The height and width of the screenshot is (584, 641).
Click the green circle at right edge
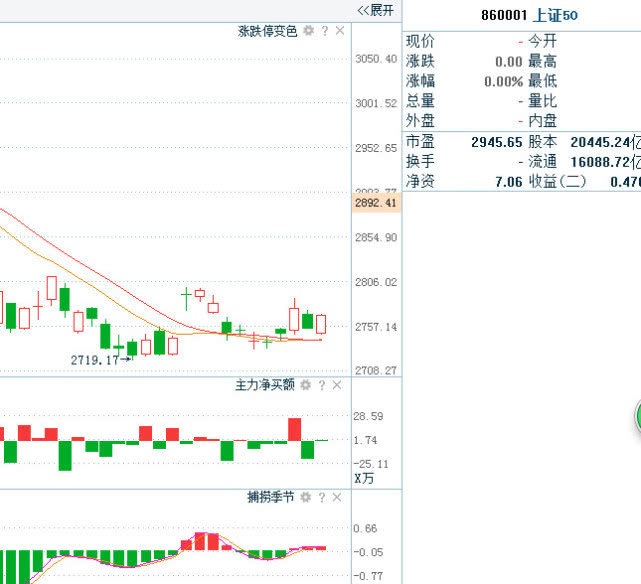[x=637, y=418]
